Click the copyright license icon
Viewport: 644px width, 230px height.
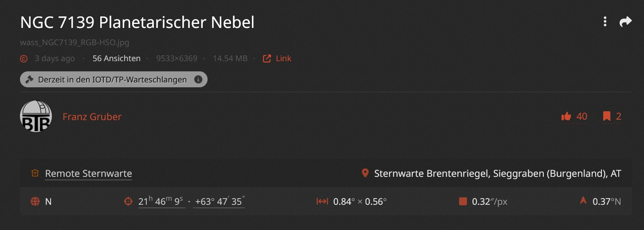pos(24,58)
